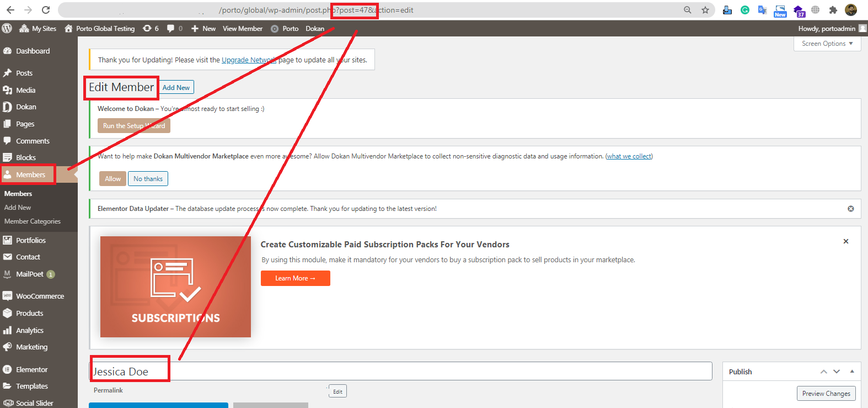Open Member Categories submenu item
The width and height of the screenshot is (868, 408).
click(x=33, y=221)
